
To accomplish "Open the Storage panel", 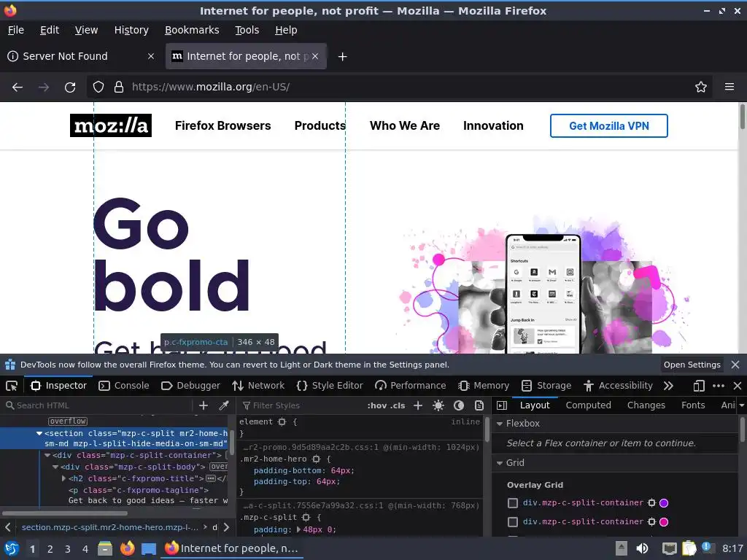I will [546, 386].
